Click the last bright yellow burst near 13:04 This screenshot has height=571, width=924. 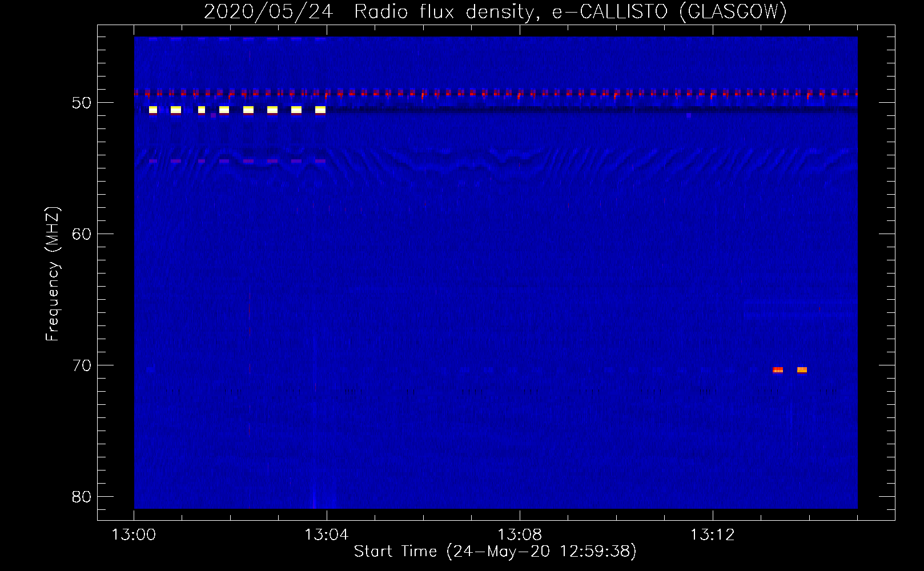pos(320,110)
